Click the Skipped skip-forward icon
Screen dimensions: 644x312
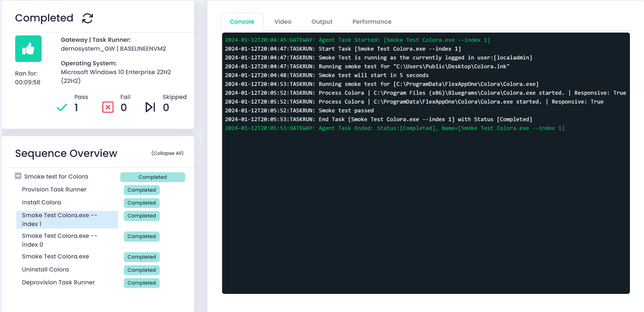(150, 107)
